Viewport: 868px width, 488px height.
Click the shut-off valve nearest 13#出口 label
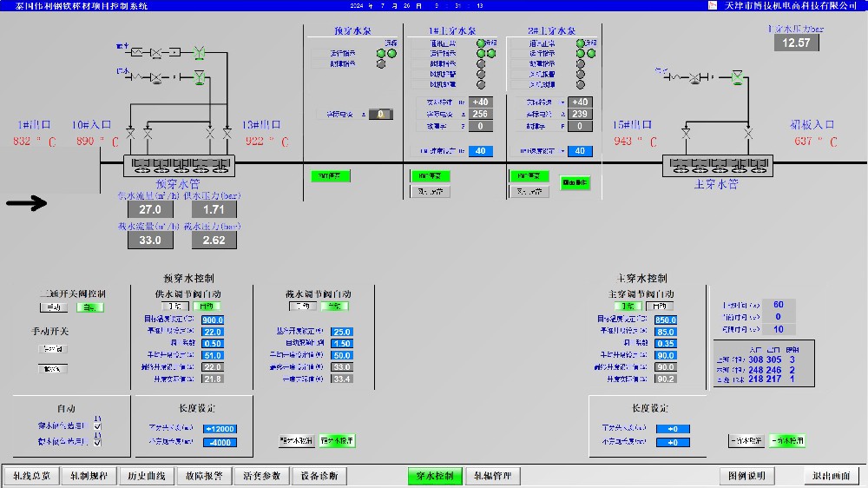tap(227, 135)
